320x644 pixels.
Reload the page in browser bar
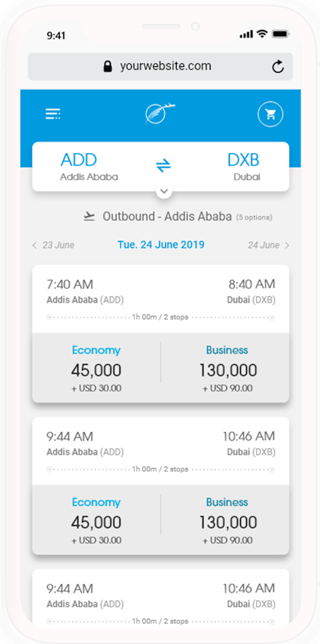(x=278, y=67)
